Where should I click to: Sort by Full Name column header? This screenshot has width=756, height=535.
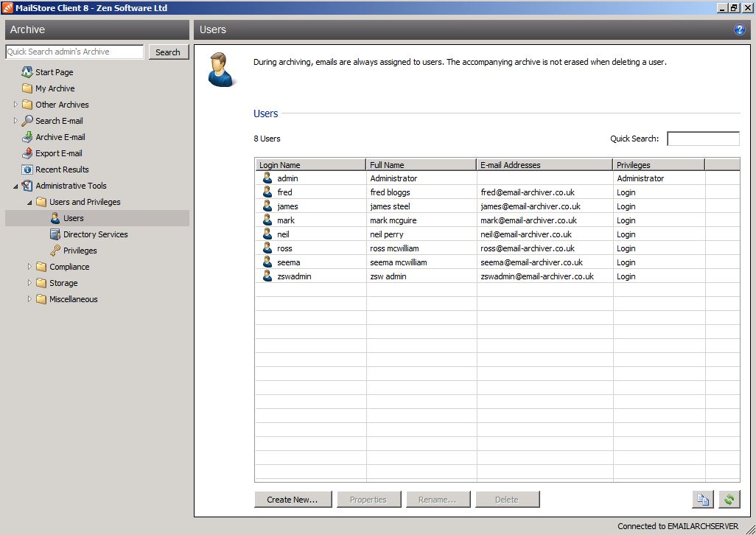421,165
